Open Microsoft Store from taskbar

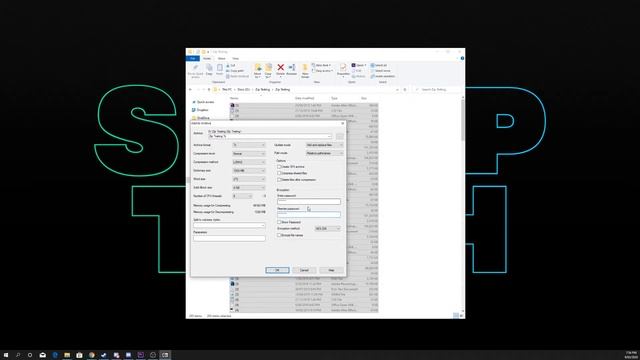[x=79, y=355]
